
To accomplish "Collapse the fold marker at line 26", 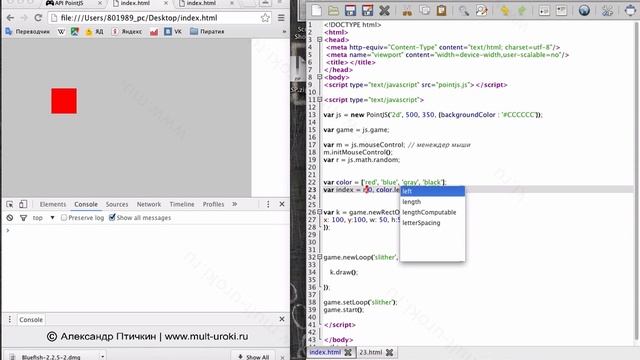I will tap(320, 212).
